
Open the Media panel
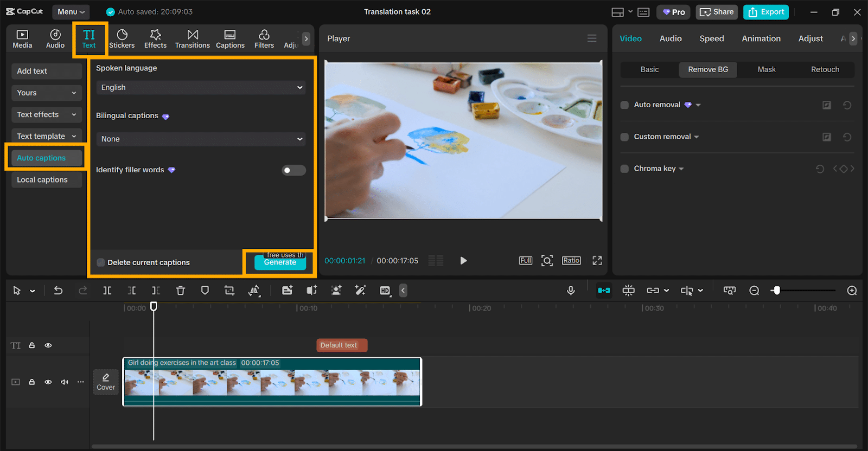click(x=22, y=39)
